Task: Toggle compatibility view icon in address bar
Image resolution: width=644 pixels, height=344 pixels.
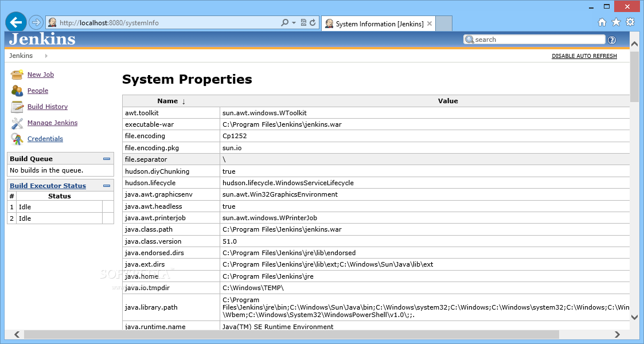Action: 303,22
